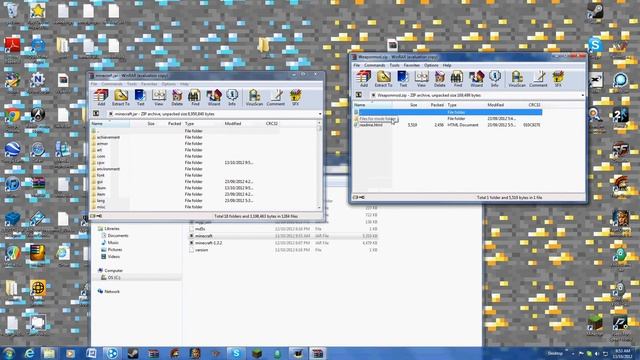640x360 pixels.
Task: Open File menu in Weaponmod.zip WinRAR
Action: 357,65
